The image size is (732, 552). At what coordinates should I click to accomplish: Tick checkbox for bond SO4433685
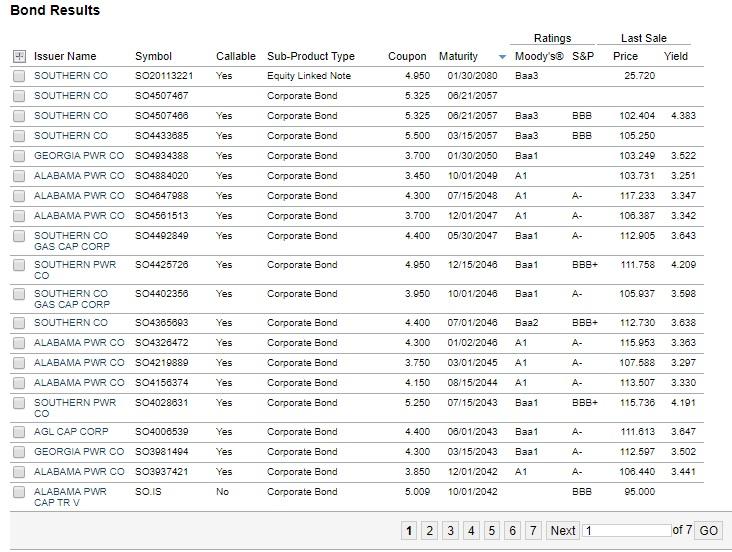tap(19, 136)
